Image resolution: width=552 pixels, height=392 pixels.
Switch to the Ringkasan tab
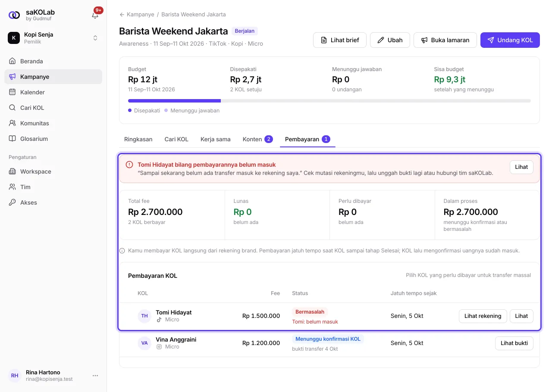point(138,139)
